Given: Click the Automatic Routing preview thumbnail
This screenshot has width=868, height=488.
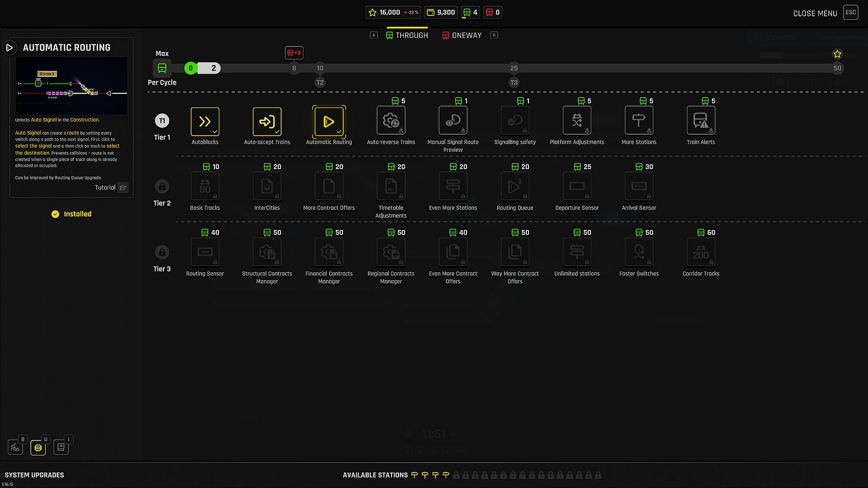Looking at the screenshot, I should pyautogui.click(x=71, y=86).
